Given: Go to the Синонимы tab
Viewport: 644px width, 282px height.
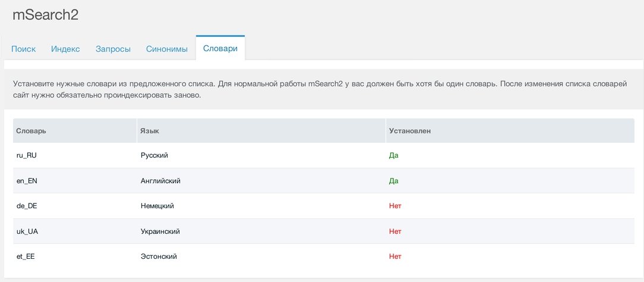Looking at the screenshot, I should pos(167,49).
